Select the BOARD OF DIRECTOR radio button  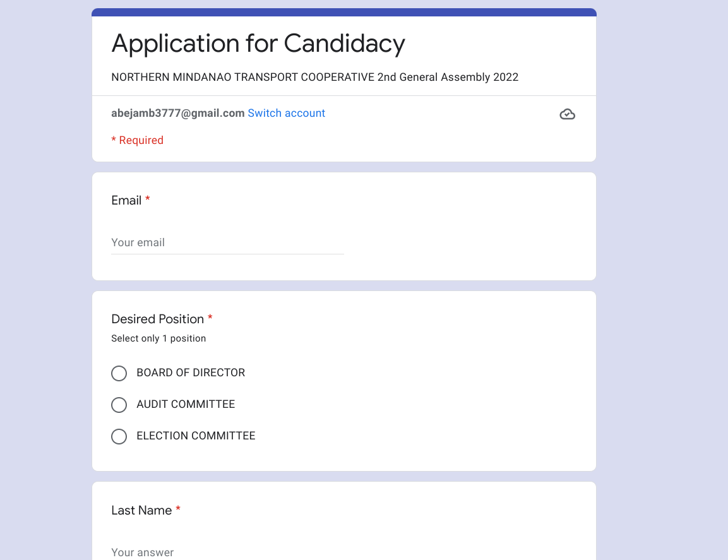(119, 373)
